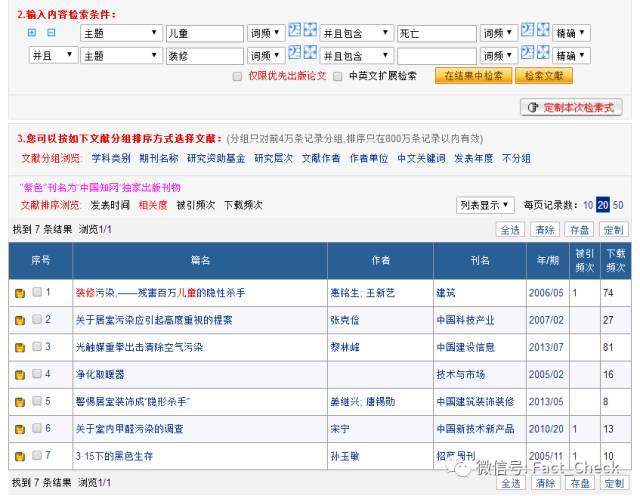Group results by 发表年度
This screenshot has width=640, height=496.
coord(473,158)
